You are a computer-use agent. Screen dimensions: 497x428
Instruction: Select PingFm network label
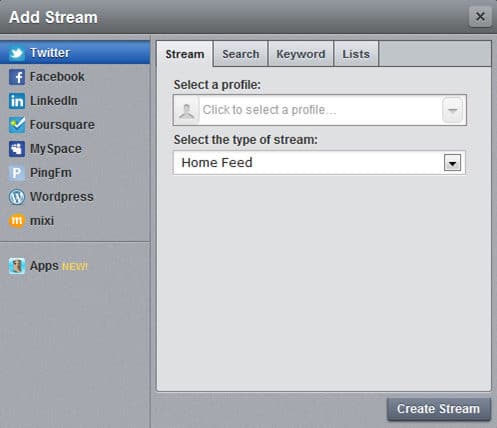pyautogui.click(x=51, y=173)
